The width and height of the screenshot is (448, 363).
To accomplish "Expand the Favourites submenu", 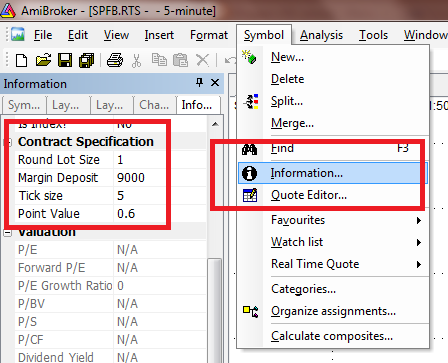I will (x=333, y=220).
